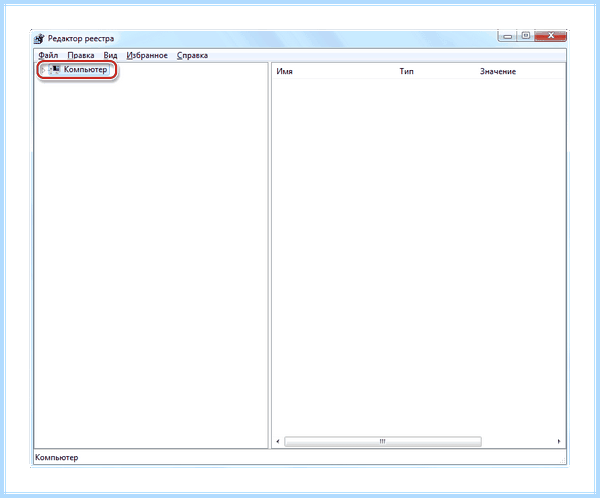Image resolution: width=600 pixels, height=498 pixels.
Task: Select the Компьютер label in tree
Action: coord(85,70)
